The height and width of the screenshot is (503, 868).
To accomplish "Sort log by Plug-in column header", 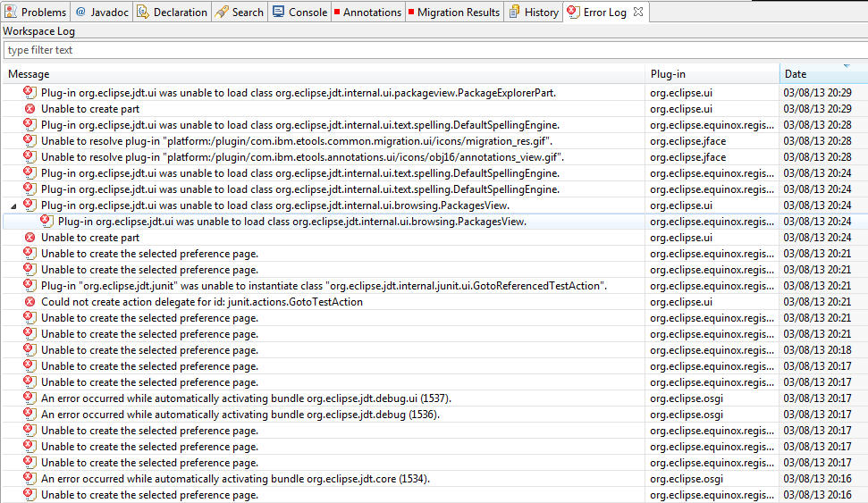I will pyautogui.click(x=712, y=74).
